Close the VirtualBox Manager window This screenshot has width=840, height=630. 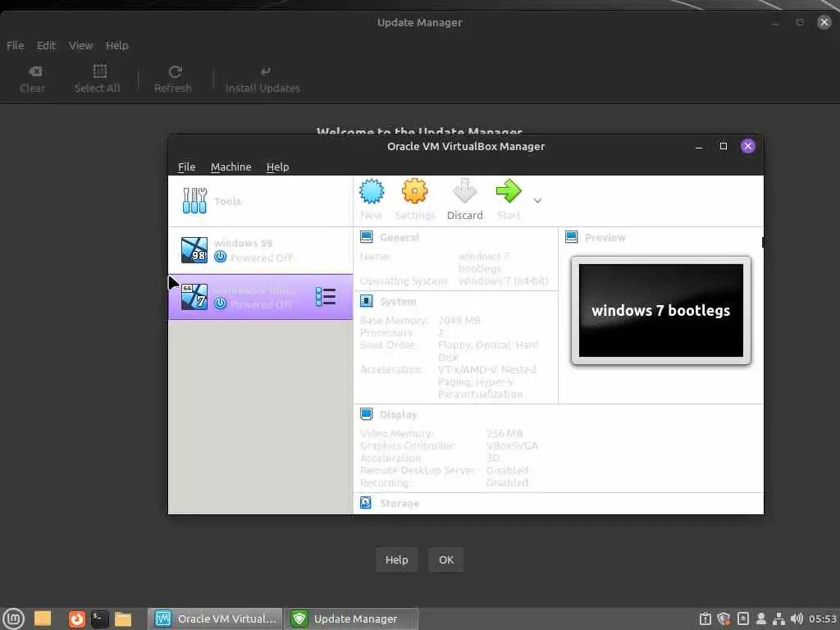[748, 146]
